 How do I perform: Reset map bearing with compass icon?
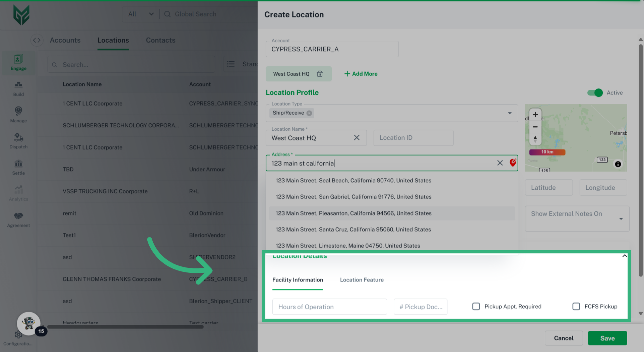point(535,139)
